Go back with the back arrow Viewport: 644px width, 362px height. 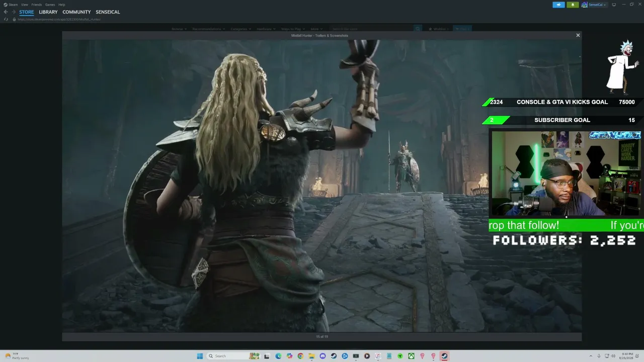6,12
